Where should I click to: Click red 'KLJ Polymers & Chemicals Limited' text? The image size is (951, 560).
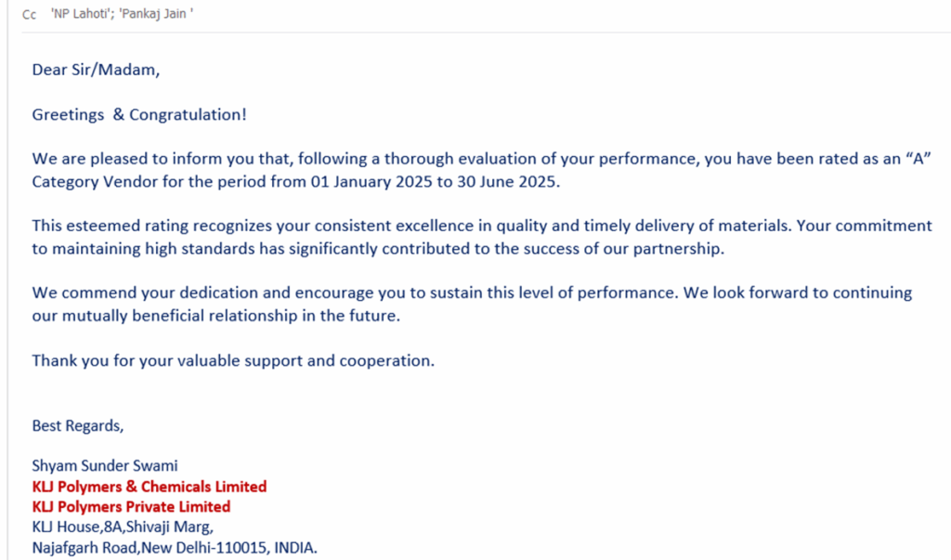(x=149, y=487)
